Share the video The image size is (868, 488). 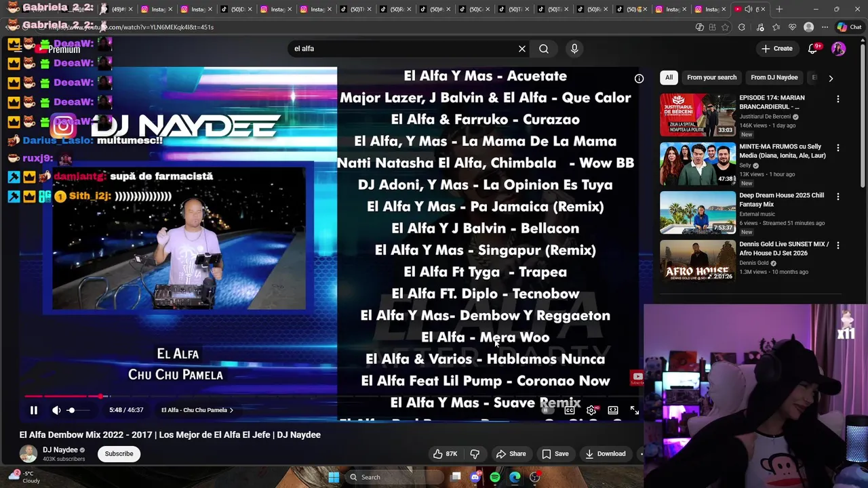(x=511, y=453)
